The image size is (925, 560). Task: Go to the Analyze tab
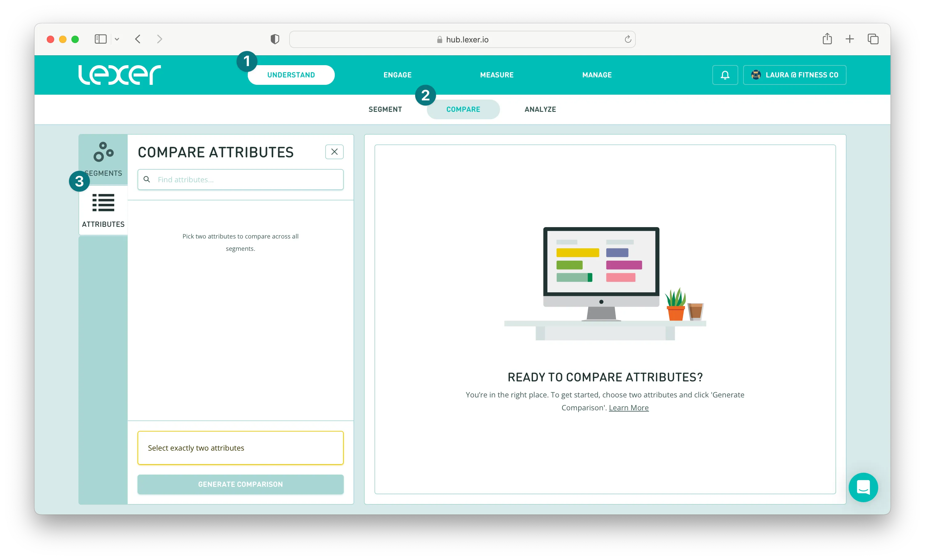tap(540, 109)
